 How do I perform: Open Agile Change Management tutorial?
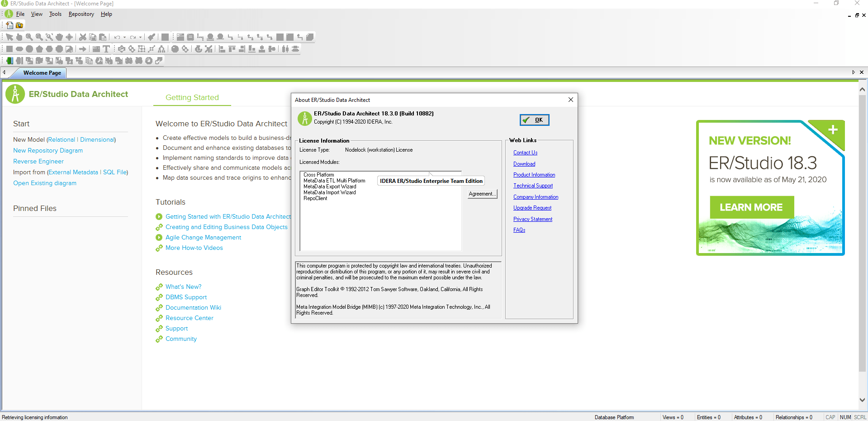tap(203, 238)
